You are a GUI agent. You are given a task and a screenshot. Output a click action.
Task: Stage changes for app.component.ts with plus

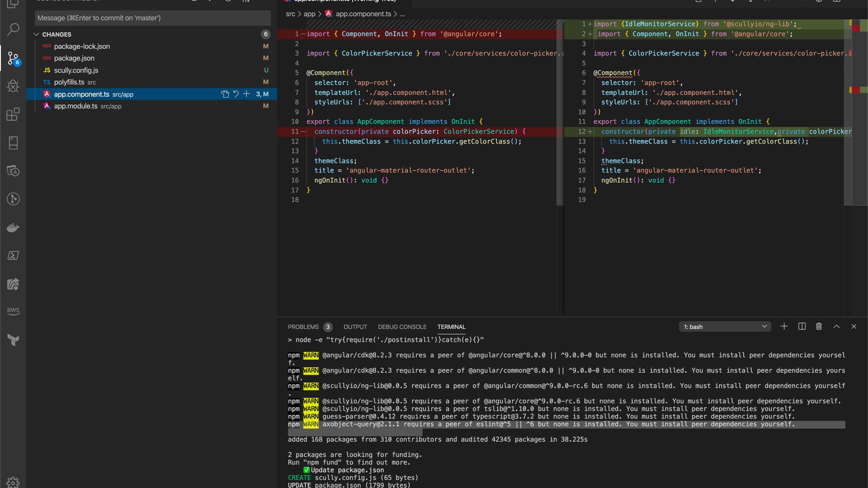(x=246, y=94)
